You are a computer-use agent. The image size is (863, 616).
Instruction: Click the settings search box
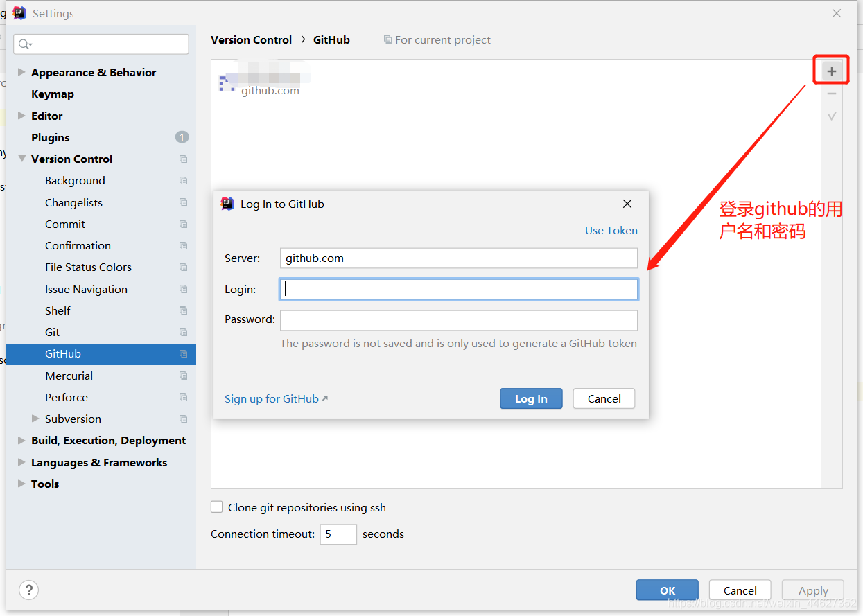click(101, 44)
